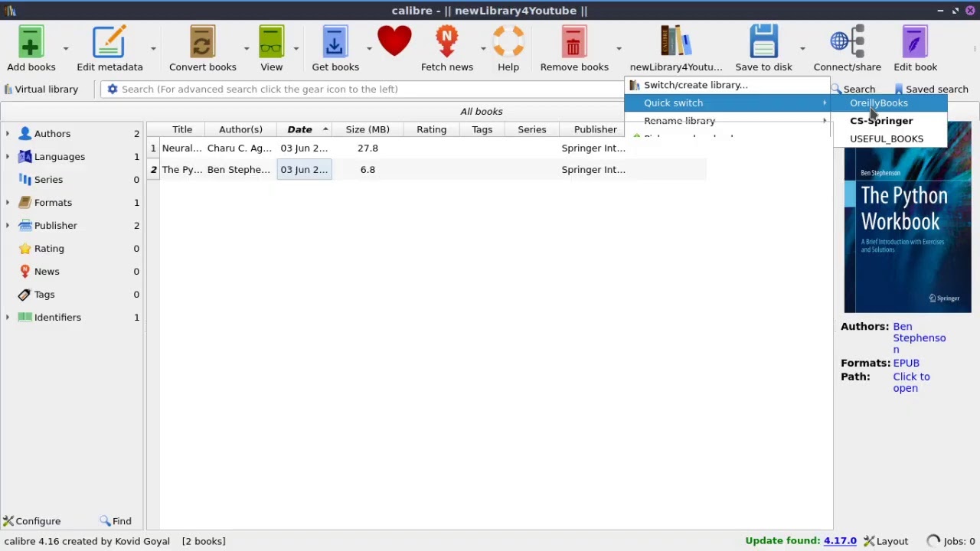Click Configure in tag browser
Viewport: 980px width, 551px height.
click(x=31, y=521)
